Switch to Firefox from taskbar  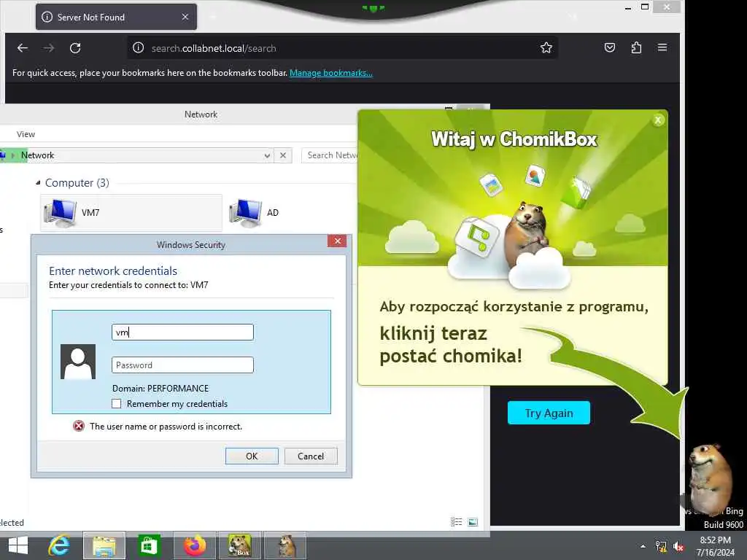tap(194, 545)
